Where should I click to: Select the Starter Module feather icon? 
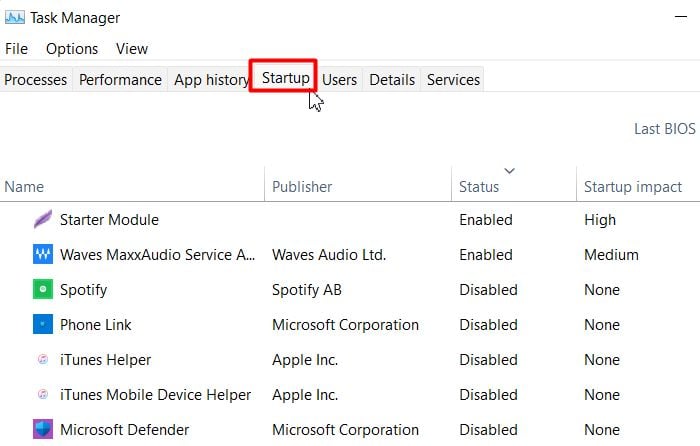pyautogui.click(x=43, y=219)
